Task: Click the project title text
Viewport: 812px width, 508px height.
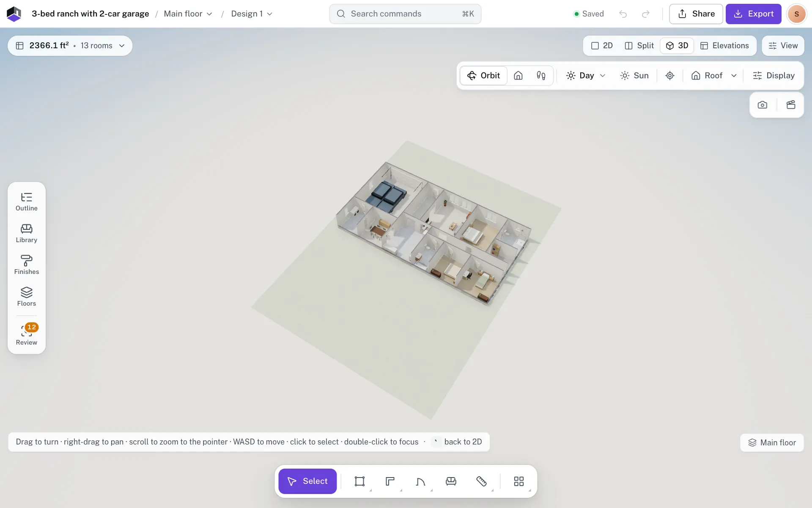Action: pyautogui.click(x=90, y=14)
